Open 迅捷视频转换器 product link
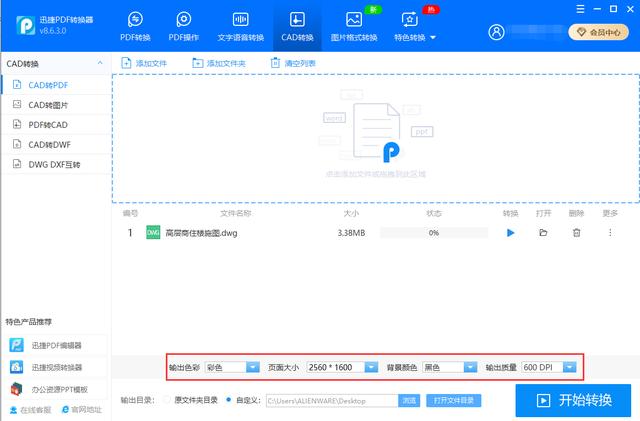Image resolution: width=640 pixels, height=421 pixels. click(56, 368)
